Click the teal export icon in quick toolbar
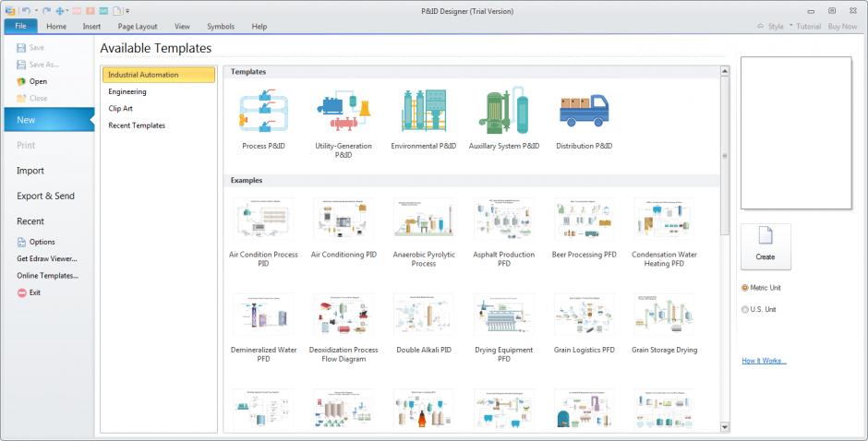Image resolution: width=868 pixels, height=441 pixels. [x=103, y=10]
